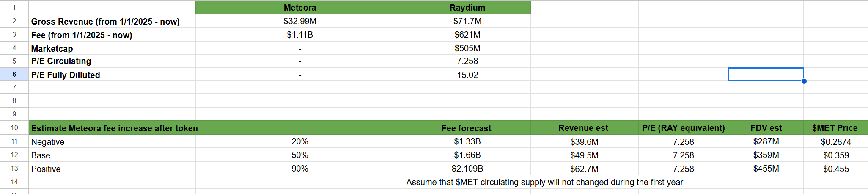Click the Base scenario $MET price $0.359

[835, 155]
